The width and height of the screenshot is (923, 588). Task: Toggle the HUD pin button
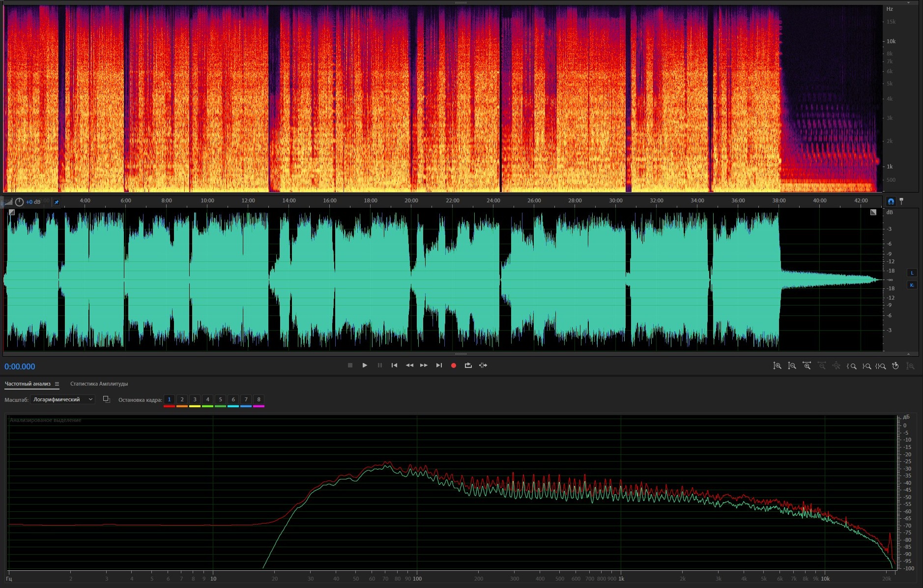57,202
